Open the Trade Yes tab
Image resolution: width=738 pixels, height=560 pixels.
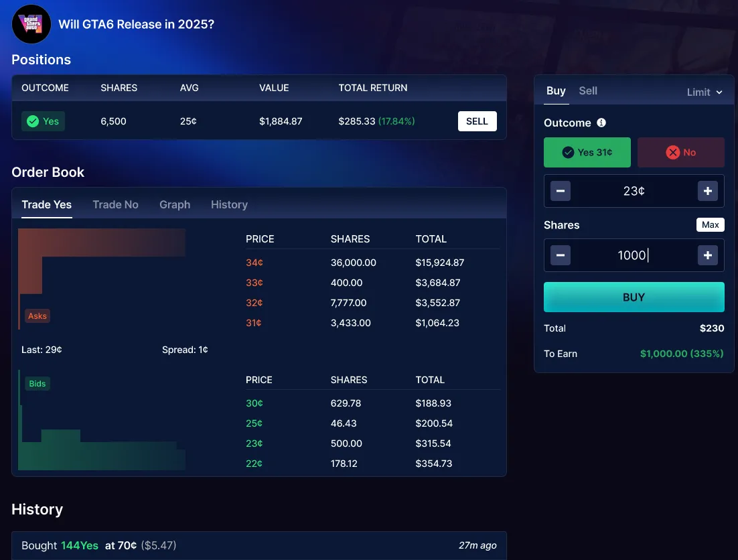tap(47, 205)
